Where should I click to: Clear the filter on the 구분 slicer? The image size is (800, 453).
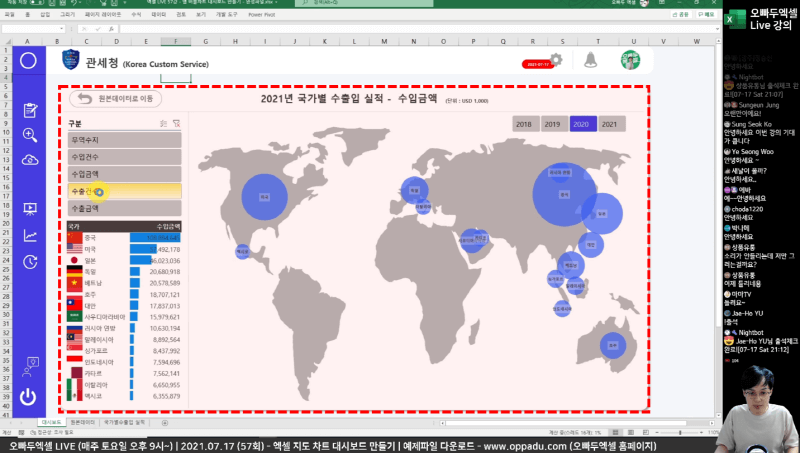[x=177, y=123]
